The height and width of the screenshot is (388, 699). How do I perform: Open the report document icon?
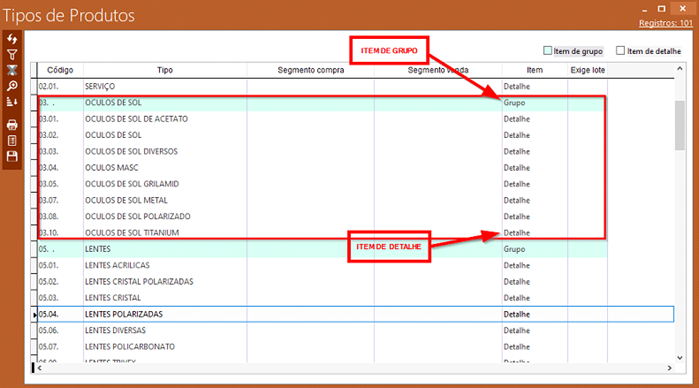12,140
